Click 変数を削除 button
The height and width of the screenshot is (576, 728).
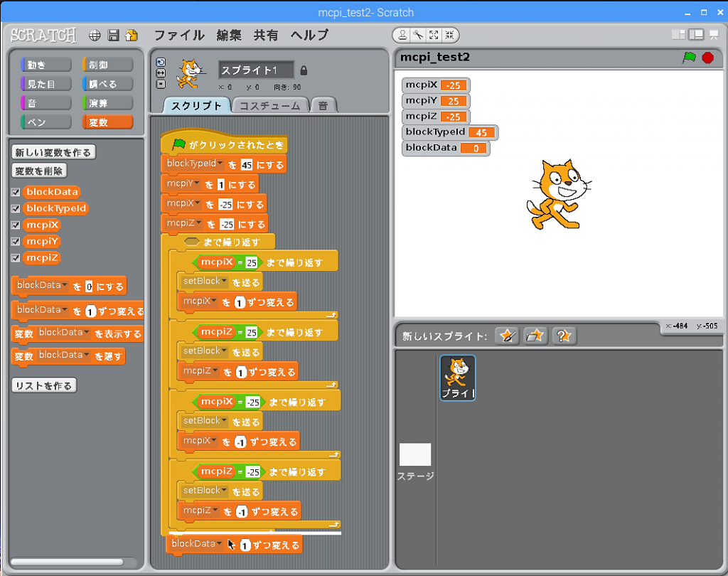click(x=39, y=171)
